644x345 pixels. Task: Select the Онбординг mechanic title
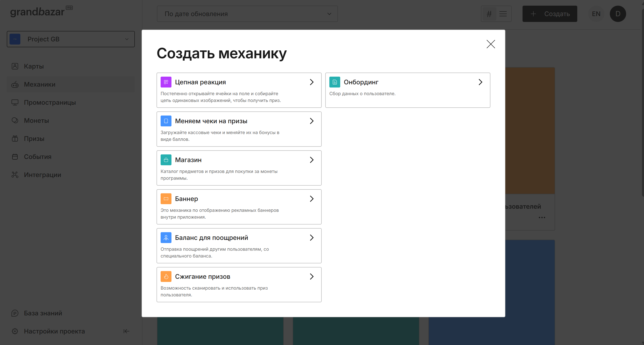pyautogui.click(x=361, y=82)
